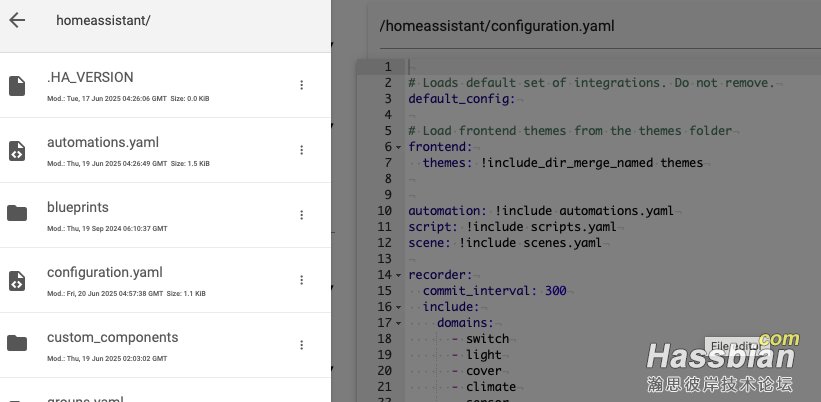This screenshot has width=821, height=402.
Task: Click the automation: !include automations.yaml line
Action: coord(541,211)
